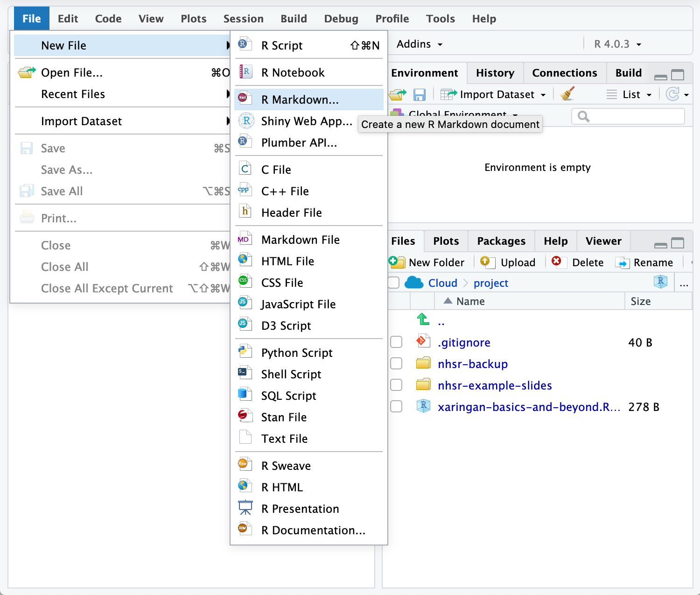
Task: Click the Delete button
Action: pyautogui.click(x=578, y=262)
